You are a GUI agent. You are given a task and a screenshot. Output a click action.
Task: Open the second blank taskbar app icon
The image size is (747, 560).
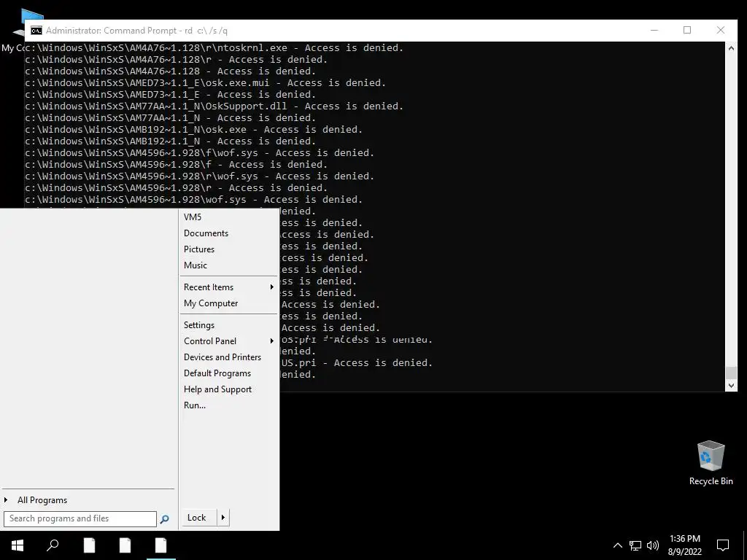click(125, 545)
